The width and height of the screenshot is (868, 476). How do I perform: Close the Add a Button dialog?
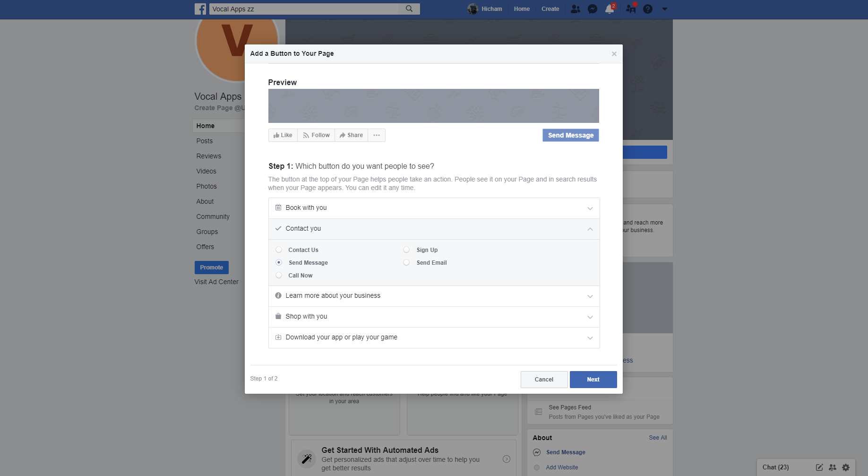click(614, 54)
